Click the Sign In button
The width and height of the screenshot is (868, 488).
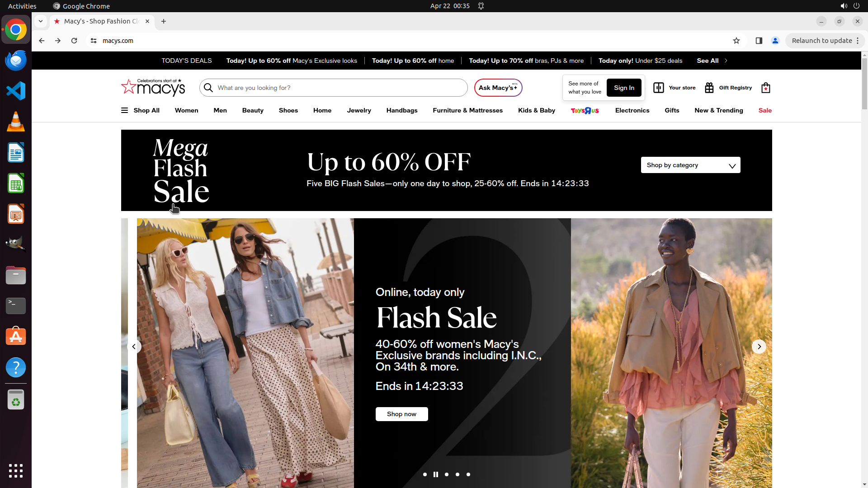(624, 88)
